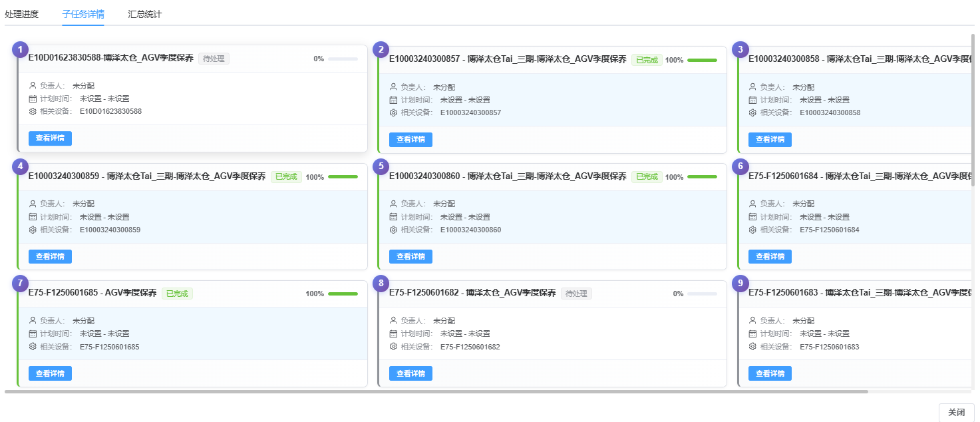This screenshot has height=422, width=980.
Task: Click the horizontal scrollbar at bottom
Action: point(436,391)
